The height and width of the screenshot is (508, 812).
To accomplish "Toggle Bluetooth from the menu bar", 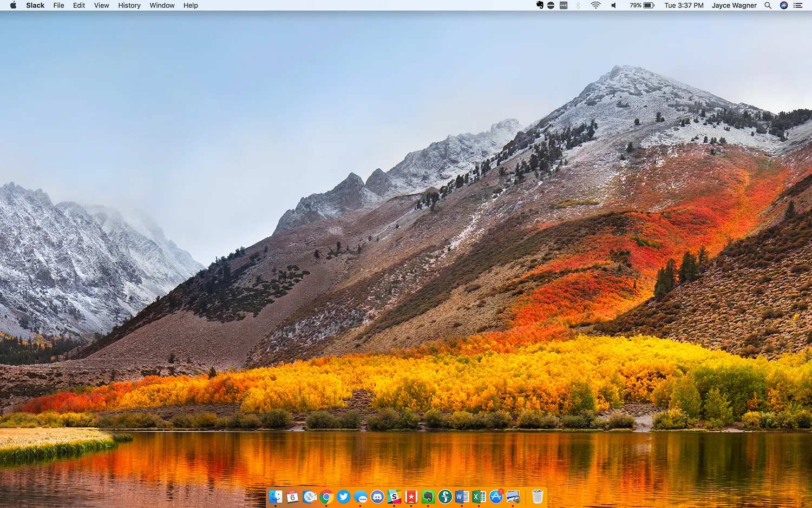I will (x=577, y=5).
